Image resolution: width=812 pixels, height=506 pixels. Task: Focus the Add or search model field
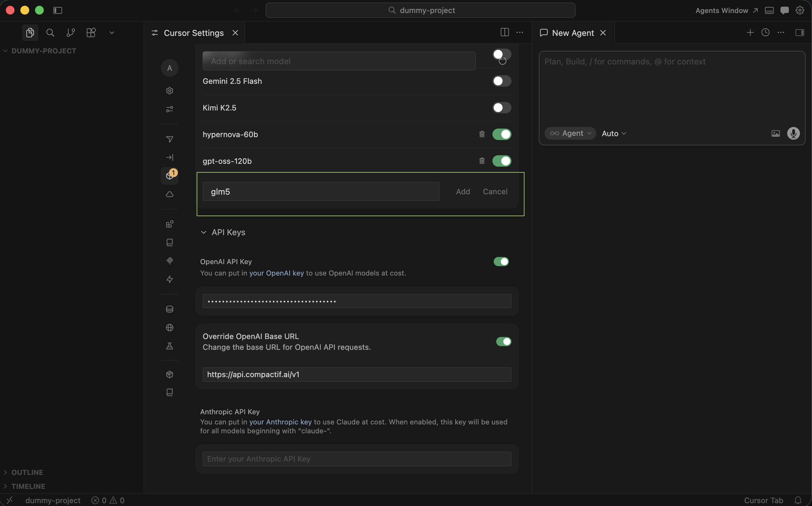(339, 61)
